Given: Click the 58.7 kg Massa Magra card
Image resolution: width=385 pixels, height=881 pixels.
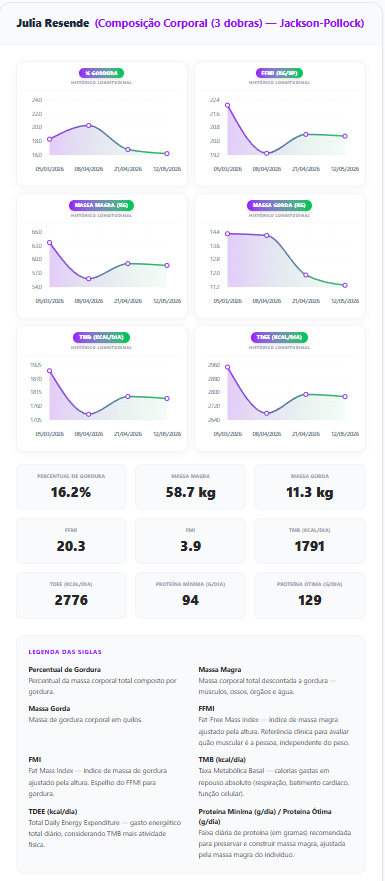Looking at the screenshot, I should tap(191, 487).
